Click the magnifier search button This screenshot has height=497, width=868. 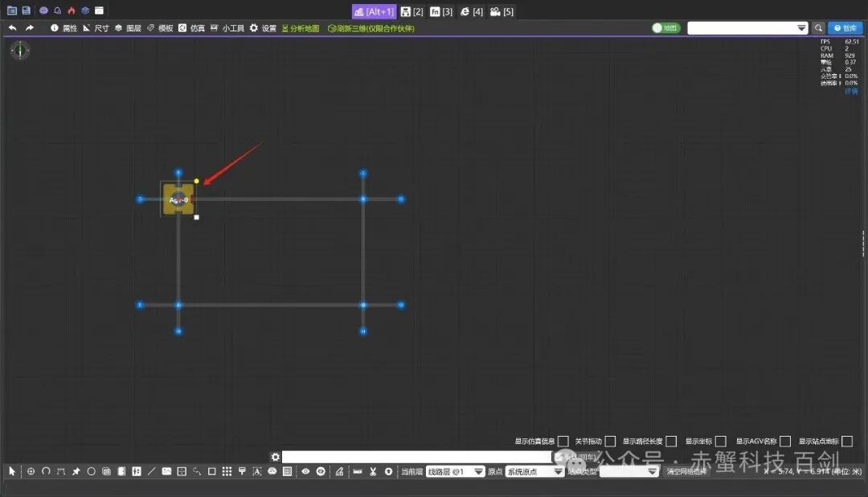(818, 27)
